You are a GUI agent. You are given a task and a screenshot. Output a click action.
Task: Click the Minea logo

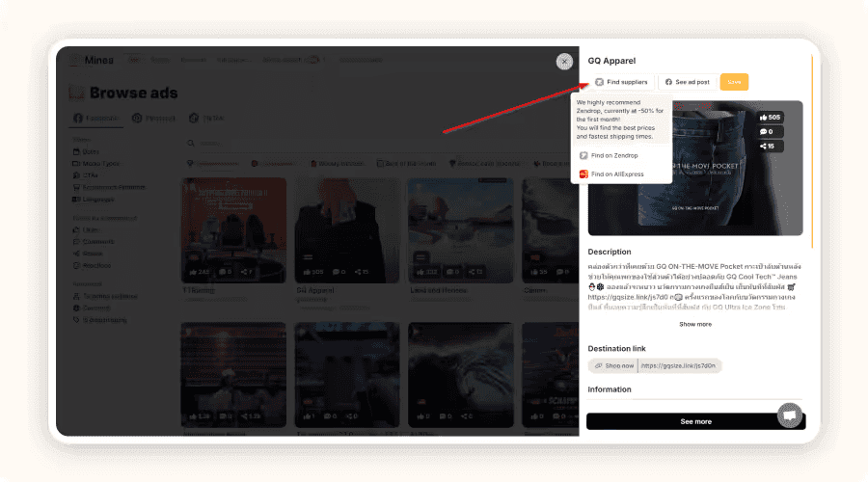pyautogui.click(x=92, y=60)
